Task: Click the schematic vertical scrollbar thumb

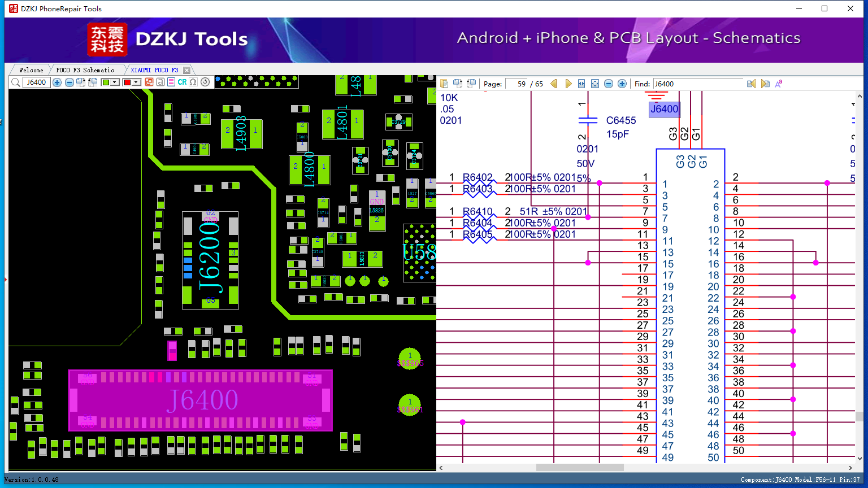Action: pyautogui.click(x=859, y=416)
